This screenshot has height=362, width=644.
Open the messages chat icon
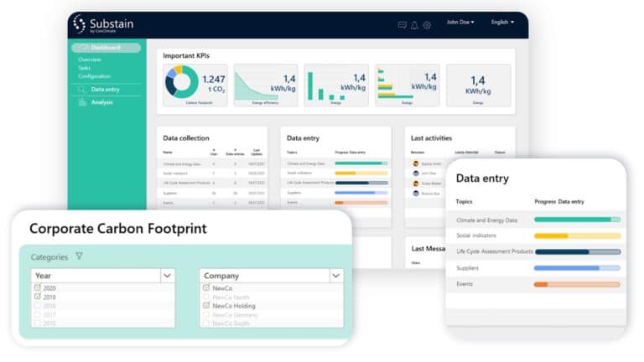402,24
